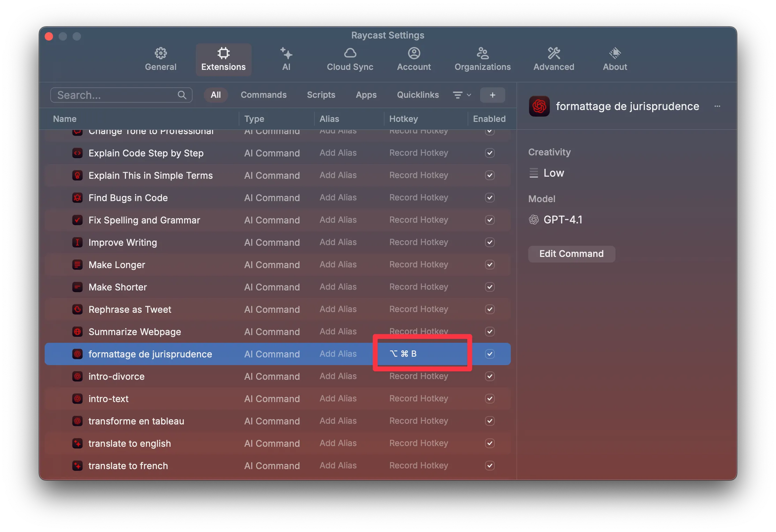This screenshot has height=532, width=776.
Task: Disable the Make Longer command checkbox
Action: pos(490,265)
